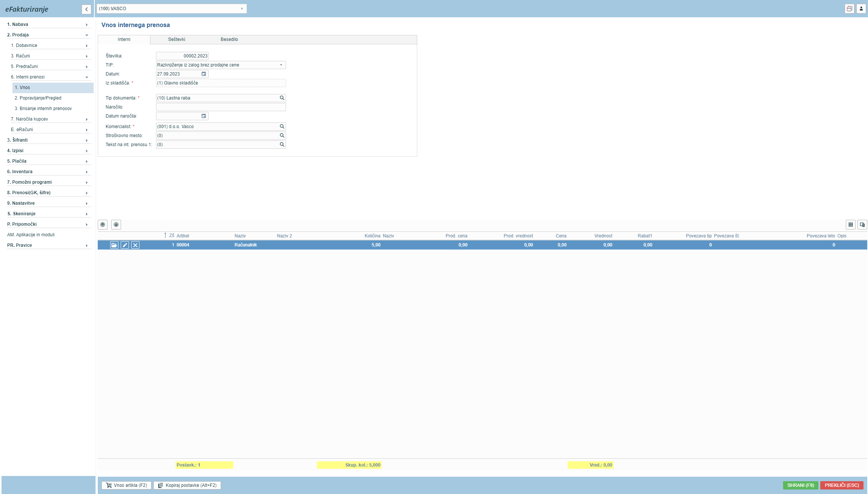This screenshot has height=494, width=868.
Task: Open calendar picker for Datum field
Action: click(x=204, y=74)
